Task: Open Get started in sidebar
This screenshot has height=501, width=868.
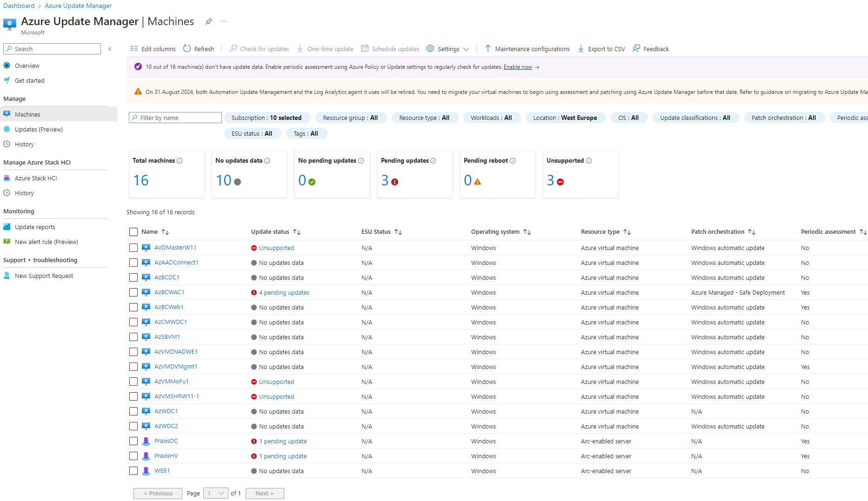Action: pyautogui.click(x=29, y=81)
